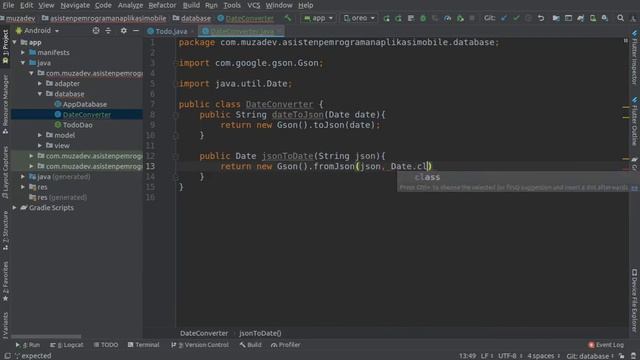This screenshot has height=360, width=640.
Task: Click the Profile app icon
Action: pyautogui.click(x=448, y=18)
